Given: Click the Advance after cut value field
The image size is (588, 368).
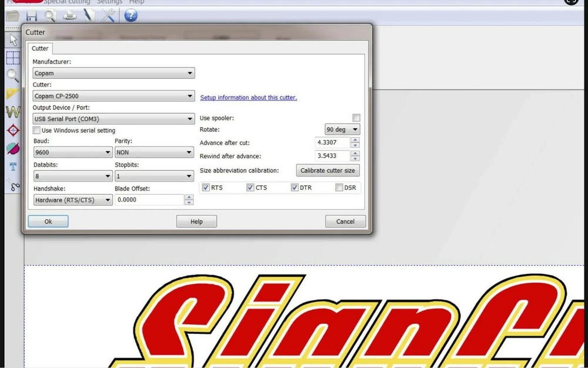Looking at the screenshot, I should (332, 142).
